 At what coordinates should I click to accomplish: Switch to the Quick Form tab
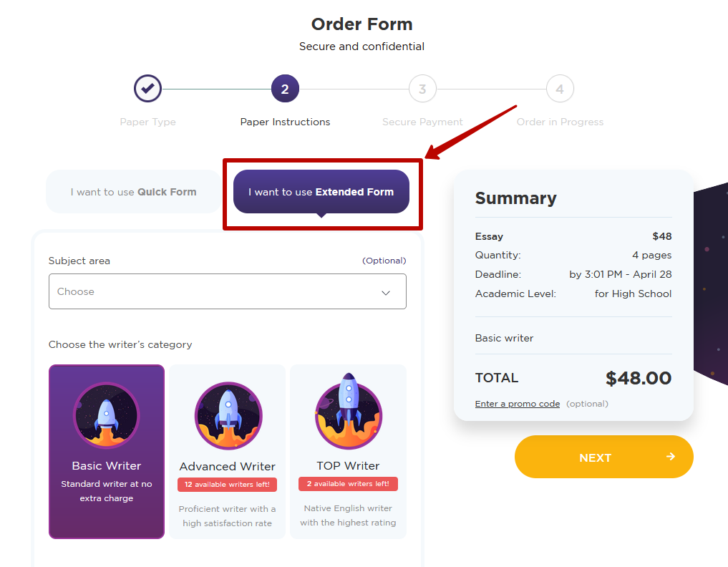pyautogui.click(x=133, y=192)
